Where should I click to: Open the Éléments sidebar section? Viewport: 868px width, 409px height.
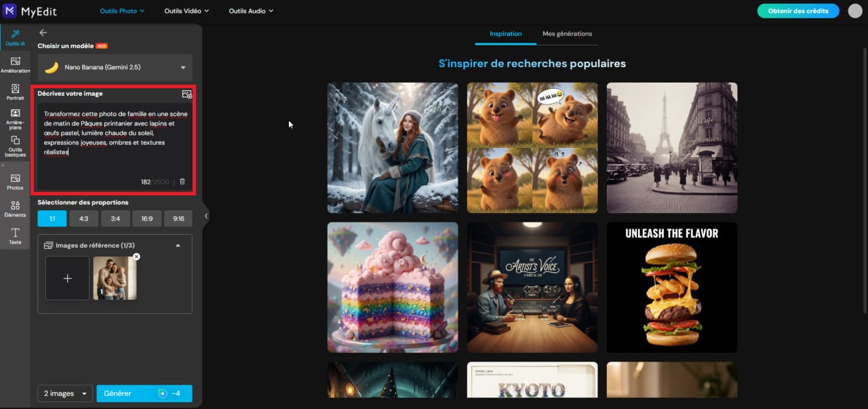pos(15,209)
